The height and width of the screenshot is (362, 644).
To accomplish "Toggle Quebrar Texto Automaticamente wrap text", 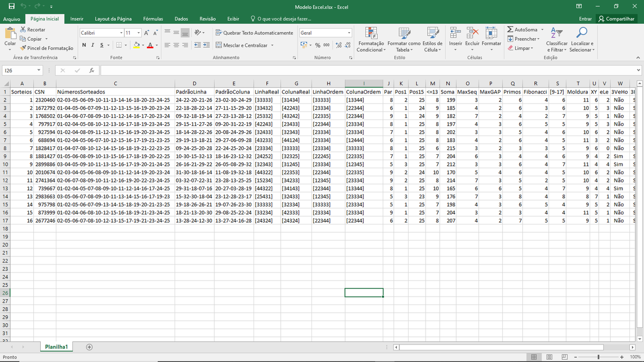I will click(x=254, y=33).
